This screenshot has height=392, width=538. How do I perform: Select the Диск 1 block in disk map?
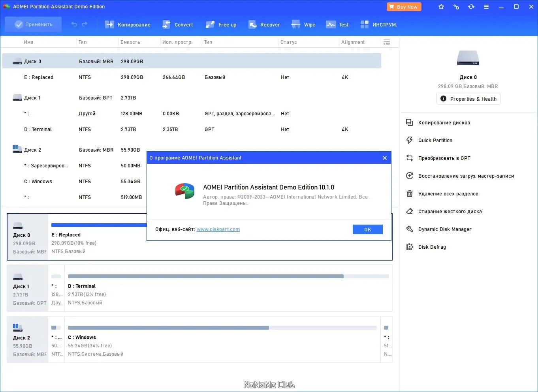coord(28,288)
